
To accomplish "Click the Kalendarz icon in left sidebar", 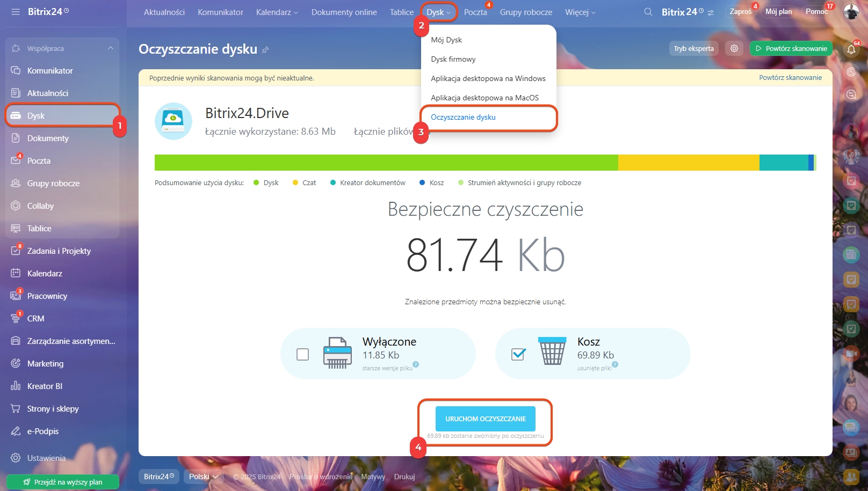I will [x=16, y=273].
